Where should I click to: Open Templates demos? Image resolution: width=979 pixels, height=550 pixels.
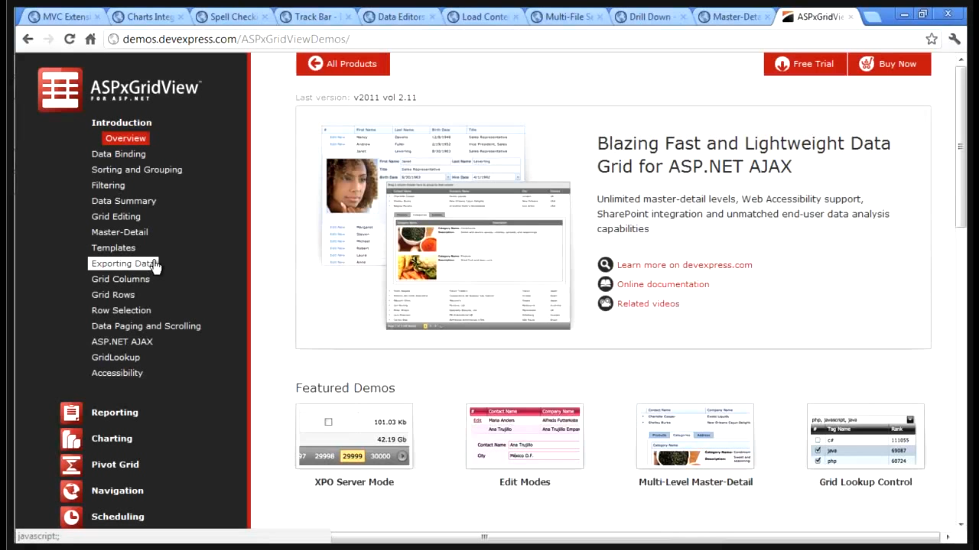[113, 248]
